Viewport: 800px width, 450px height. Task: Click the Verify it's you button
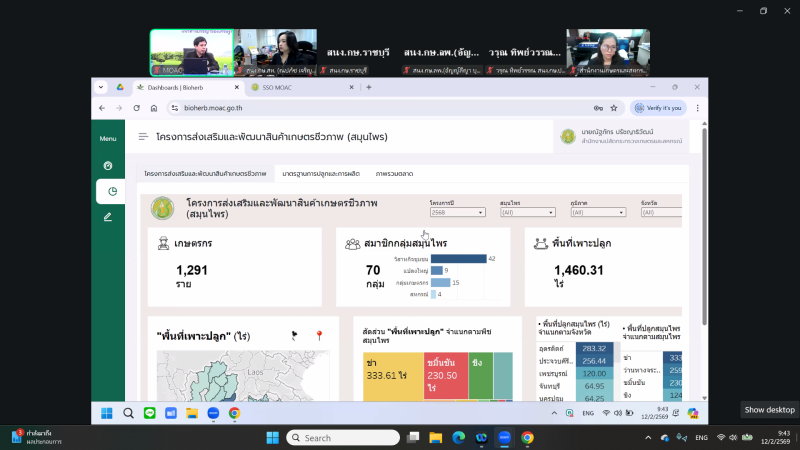656,107
